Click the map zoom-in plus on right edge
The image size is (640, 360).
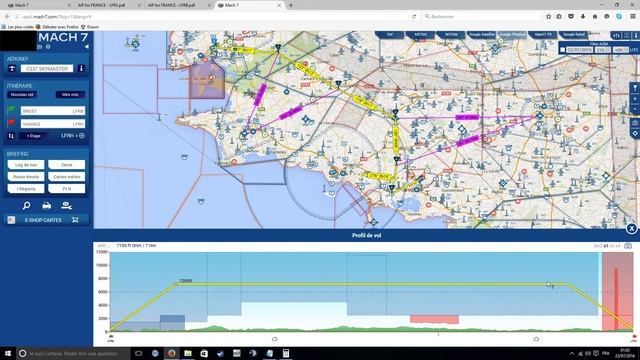coord(636,99)
